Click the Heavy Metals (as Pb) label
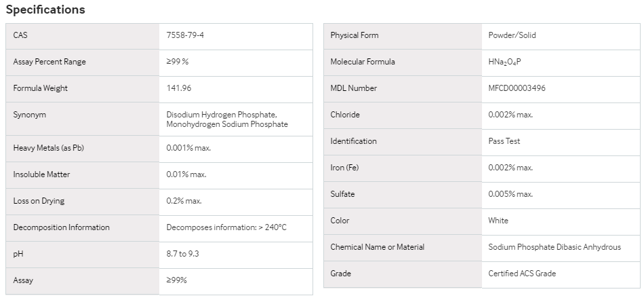Screen dimensions: 644x298 tap(48, 148)
